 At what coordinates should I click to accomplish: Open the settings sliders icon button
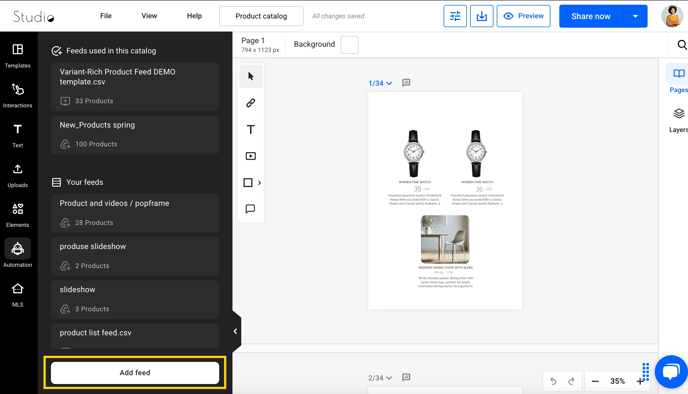455,16
